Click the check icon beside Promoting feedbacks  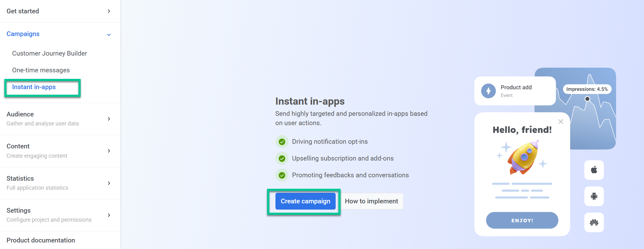click(282, 175)
